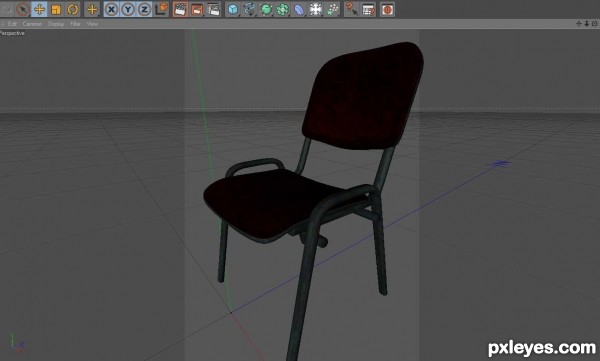Open the green Array modeling objects icon

tap(282, 9)
